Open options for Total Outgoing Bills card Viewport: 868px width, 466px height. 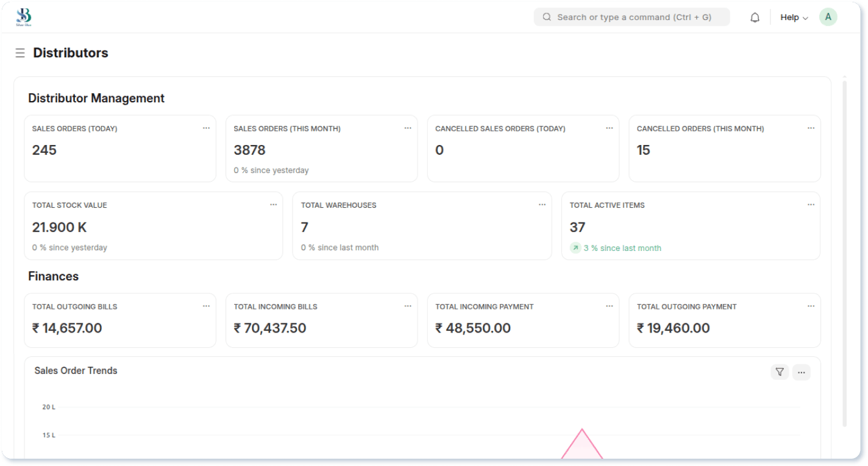pyautogui.click(x=206, y=306)
